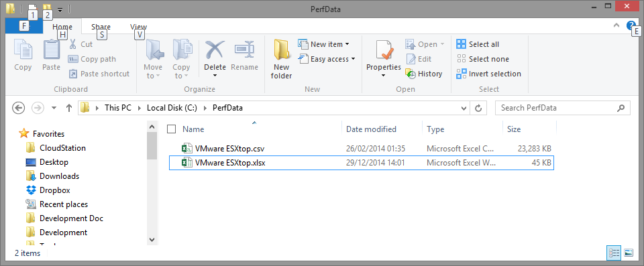This screenshot has height=266, width=644.
Task: Click the Paste clipboard icon
Action: [52, 50]
